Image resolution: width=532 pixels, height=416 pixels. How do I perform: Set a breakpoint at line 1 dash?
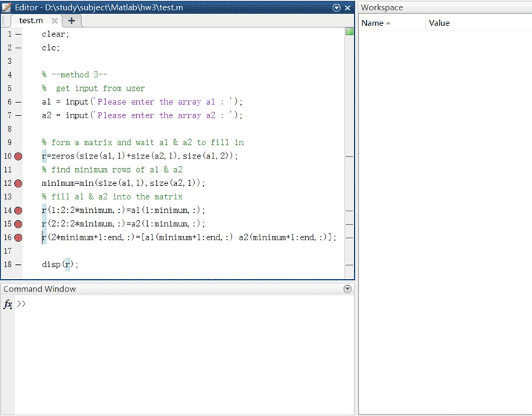pyautogui.click(x=19, y=34)
